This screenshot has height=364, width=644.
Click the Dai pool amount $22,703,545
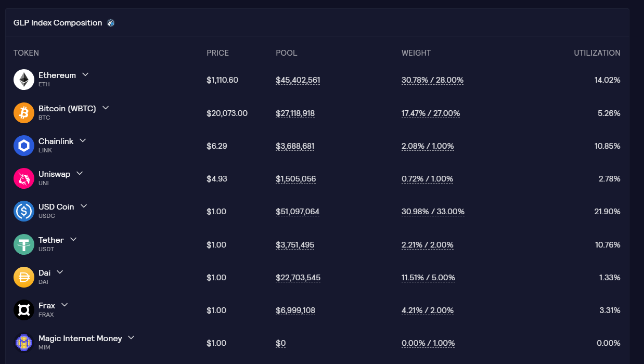(298, 278)
